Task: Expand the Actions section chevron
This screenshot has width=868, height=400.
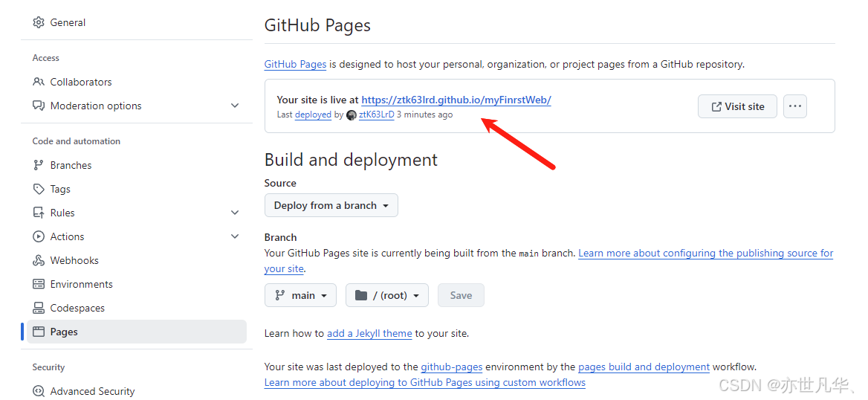Action: 235,236
